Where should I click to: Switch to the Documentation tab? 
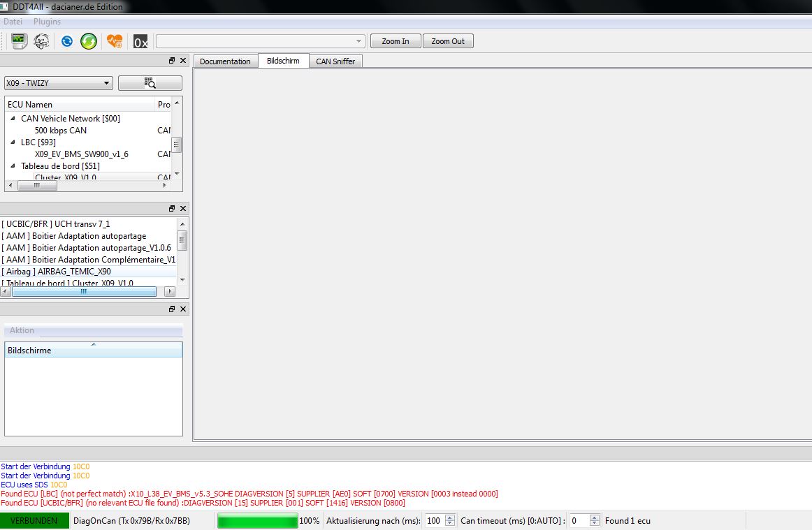pyautogui.click(x=225, y=61)
